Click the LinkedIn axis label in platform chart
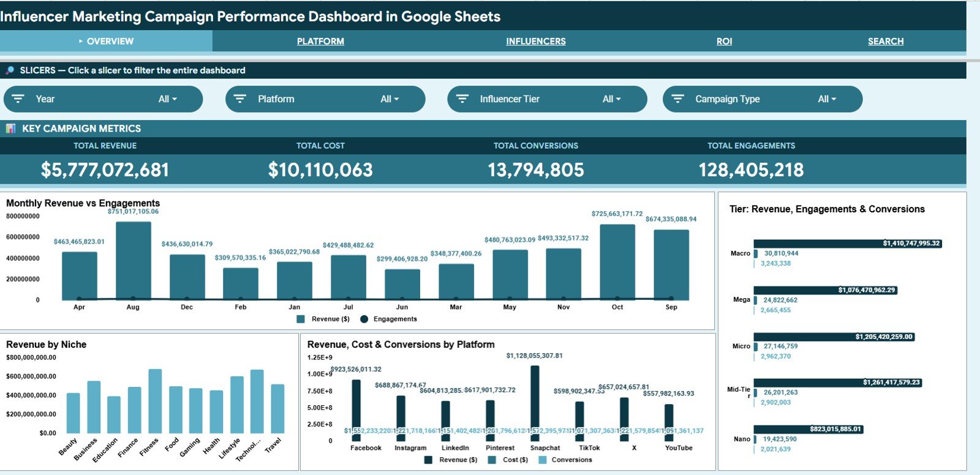Viewport: 980px width, 475px height. click(x=455, y=448)
